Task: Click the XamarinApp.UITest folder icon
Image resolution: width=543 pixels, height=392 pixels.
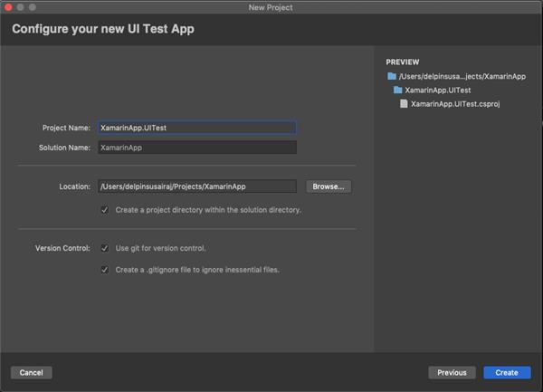Action: click(397, 91)
